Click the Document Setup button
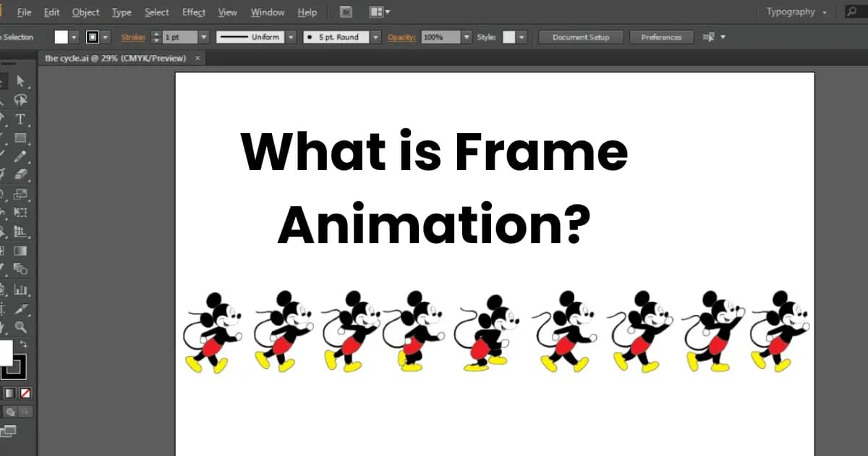The height and width of the screenshot is (456, 868). click(x=581, y=37)
